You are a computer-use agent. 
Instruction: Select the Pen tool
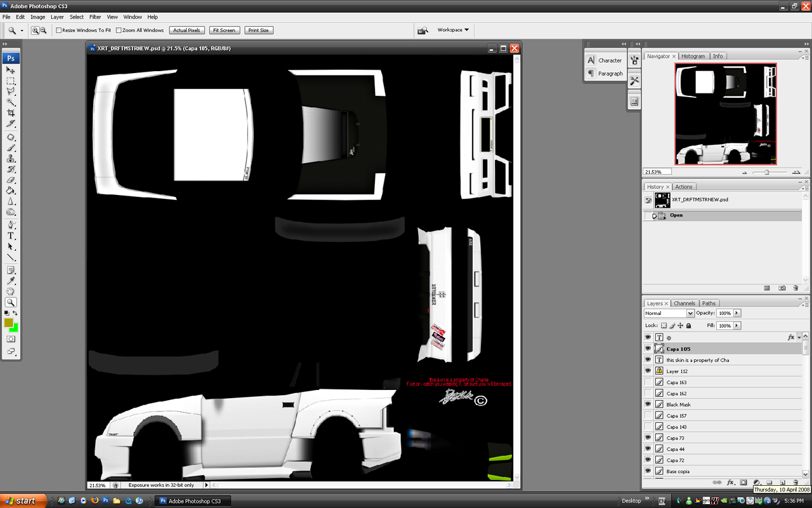click(11, 225)
